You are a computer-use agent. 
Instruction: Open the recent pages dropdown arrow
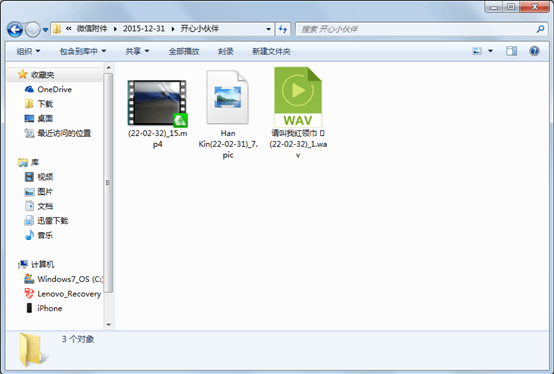[x=45, y=30]
